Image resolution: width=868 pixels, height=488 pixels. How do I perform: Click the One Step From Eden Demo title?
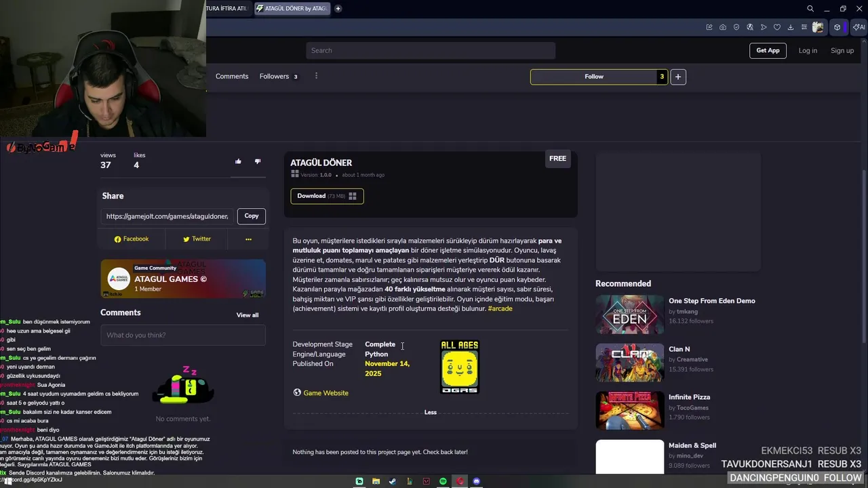[712, 301]
